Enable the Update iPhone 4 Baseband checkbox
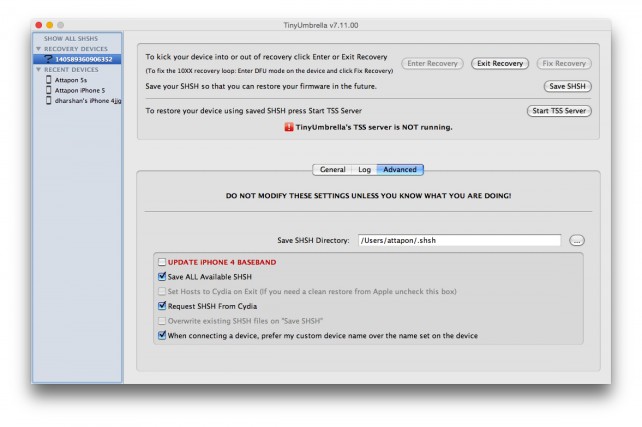The width and height of the screenshot is (642, 427). (x=162, y=262)
